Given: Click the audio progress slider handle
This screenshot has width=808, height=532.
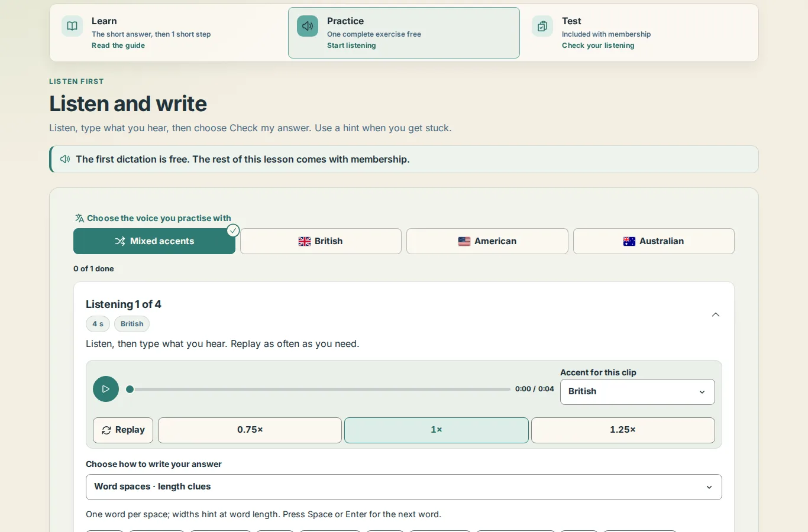Looking at the screenshot, I should [130, 389].
